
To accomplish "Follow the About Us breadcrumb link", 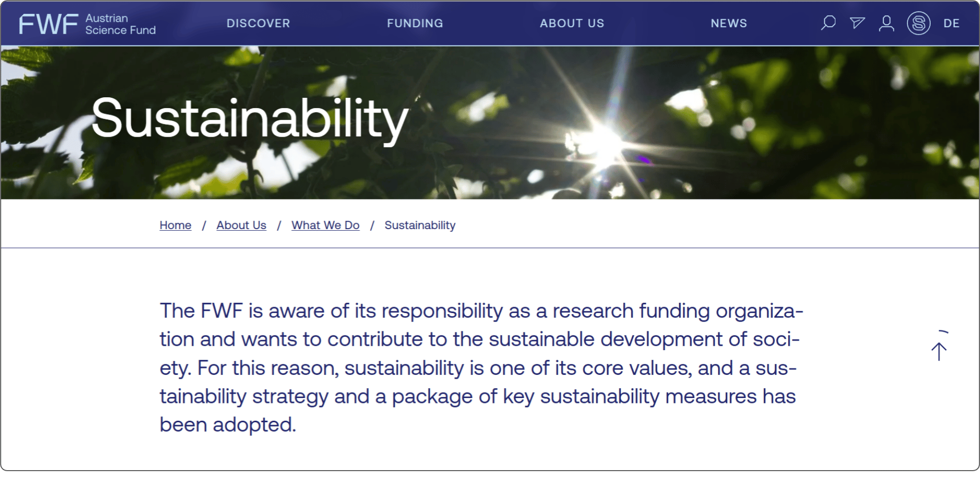I will 241,225.
